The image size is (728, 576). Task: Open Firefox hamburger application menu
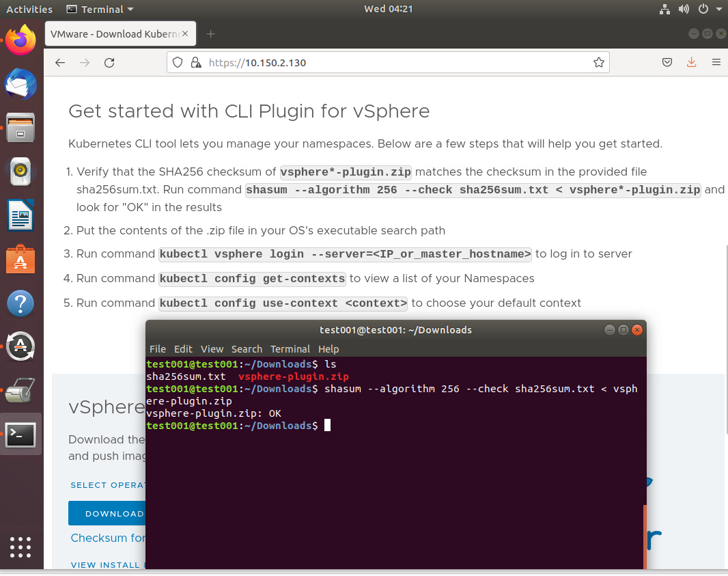click(716, 63)
